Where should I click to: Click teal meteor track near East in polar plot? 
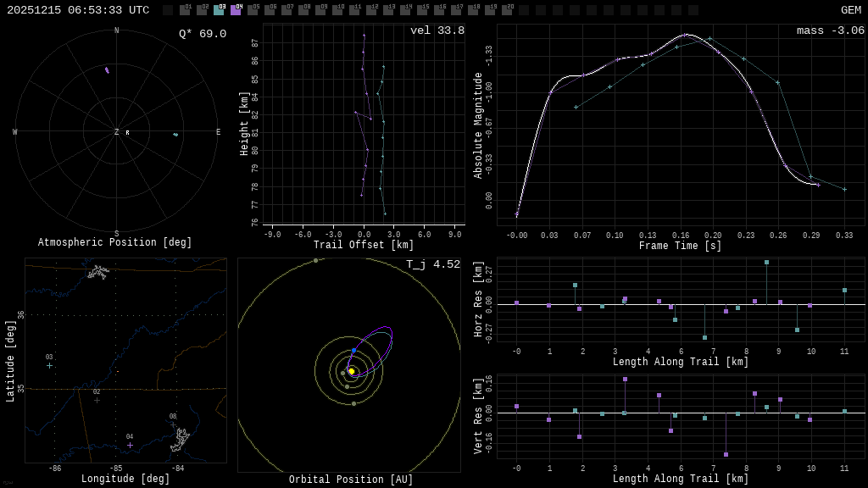[x=175, y=134]
